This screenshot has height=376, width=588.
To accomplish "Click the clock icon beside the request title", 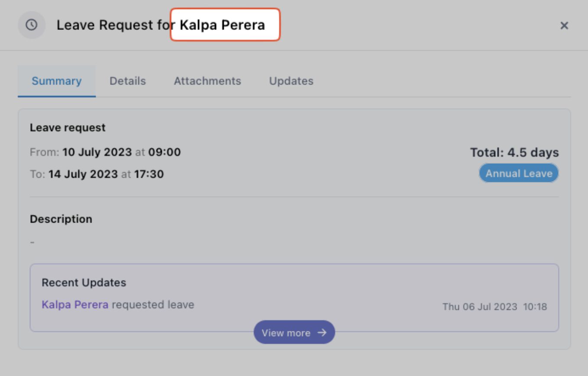I will 32,25.
